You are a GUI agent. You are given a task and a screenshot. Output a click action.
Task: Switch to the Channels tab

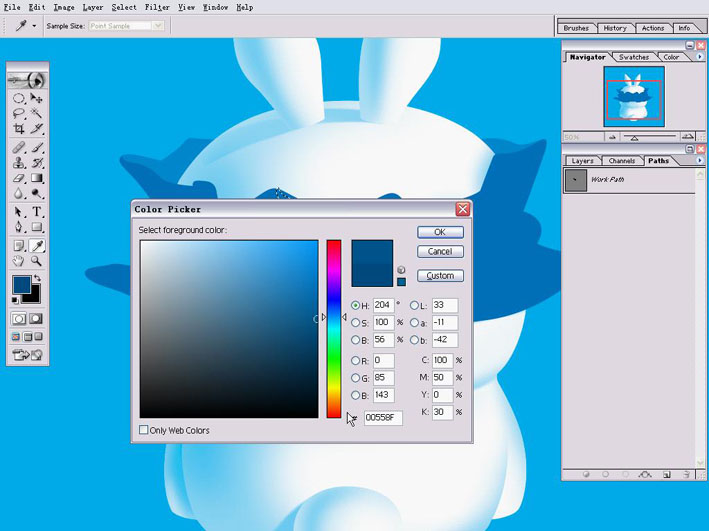622,161
